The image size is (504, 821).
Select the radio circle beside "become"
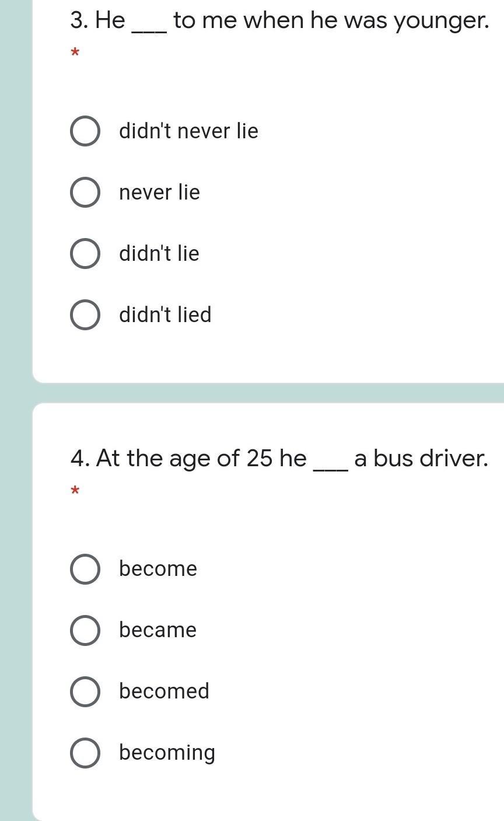click(x=85, y=569)
